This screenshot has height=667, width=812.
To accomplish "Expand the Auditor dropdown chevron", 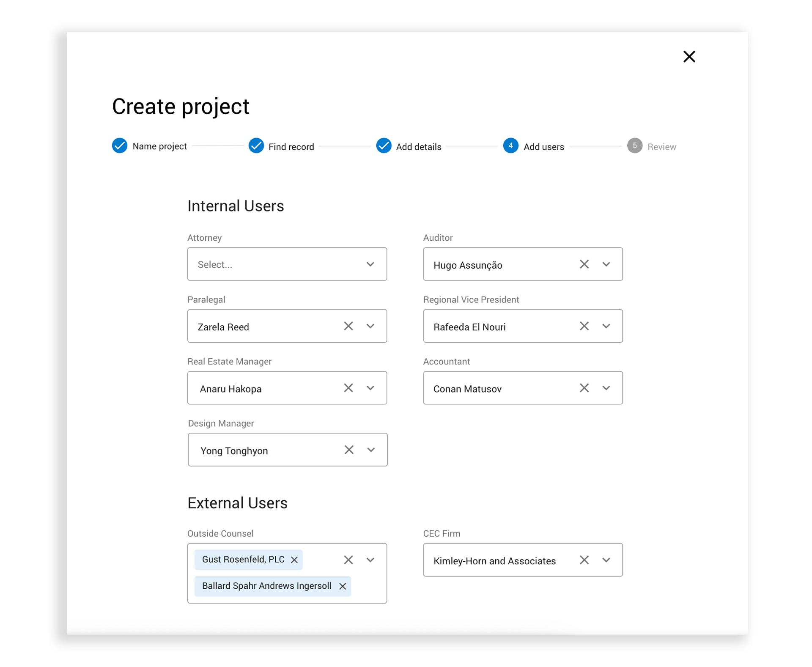I will [x=606, y=264].
